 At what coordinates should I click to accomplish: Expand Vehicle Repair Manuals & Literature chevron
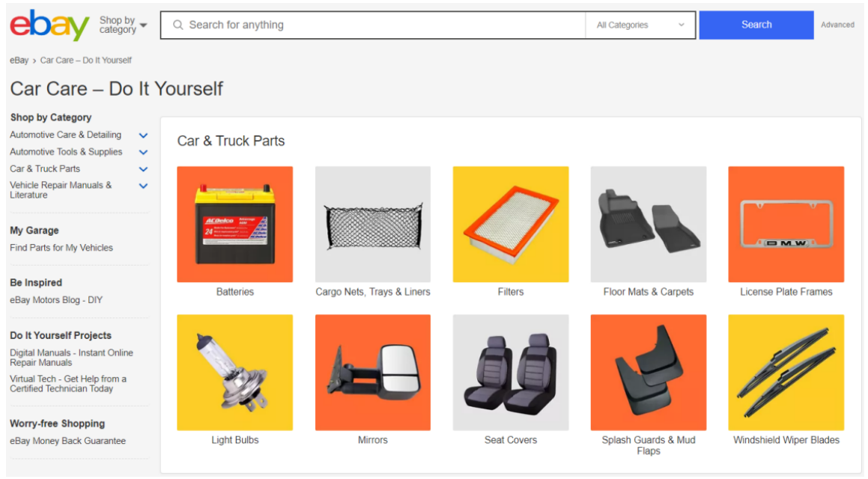coord(143,186)
